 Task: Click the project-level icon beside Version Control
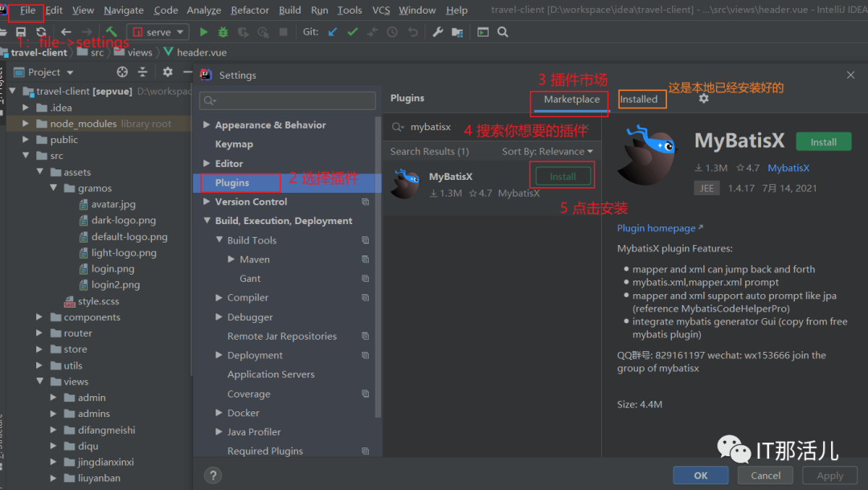click(x=366, y=202)
